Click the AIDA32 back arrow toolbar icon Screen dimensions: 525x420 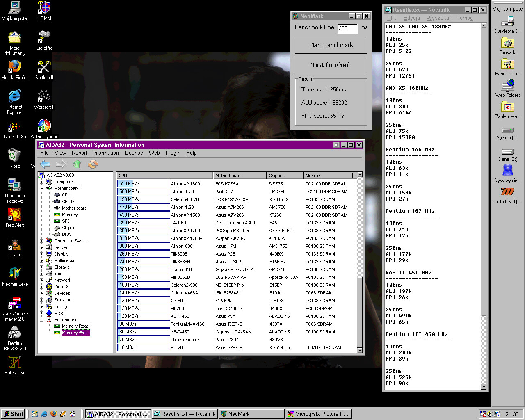tap(45, 164)
